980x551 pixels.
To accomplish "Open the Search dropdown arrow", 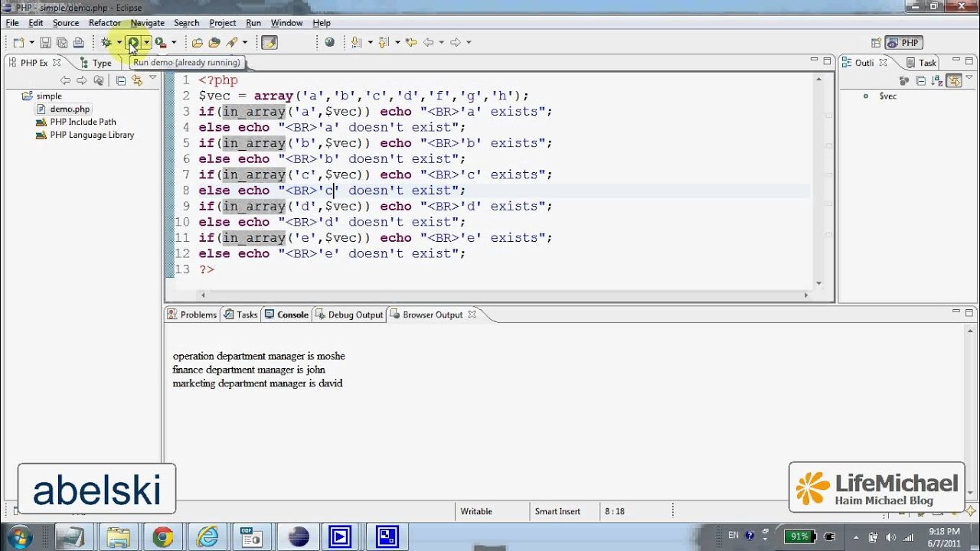I will tap(244, 43).
